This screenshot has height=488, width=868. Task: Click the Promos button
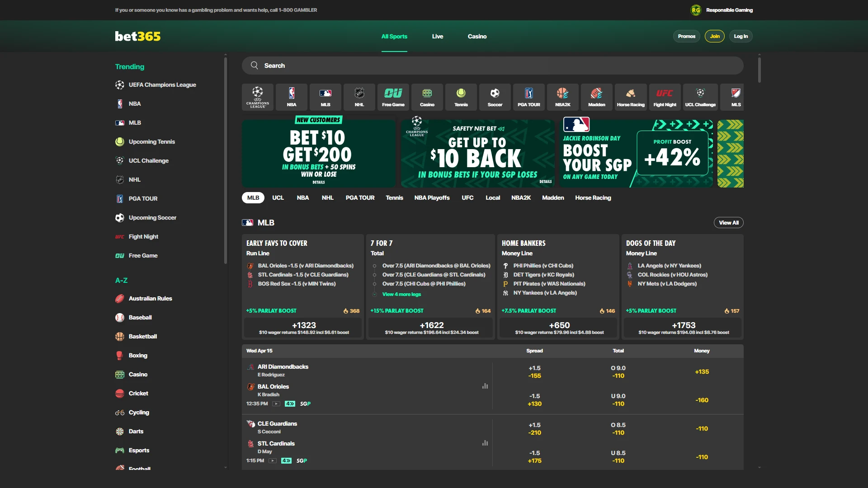(x=686, y=36)
